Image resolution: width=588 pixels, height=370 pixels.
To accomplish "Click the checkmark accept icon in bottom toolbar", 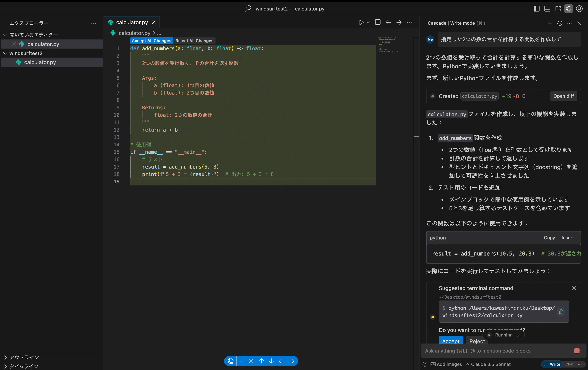I will (x=242, y=361).
